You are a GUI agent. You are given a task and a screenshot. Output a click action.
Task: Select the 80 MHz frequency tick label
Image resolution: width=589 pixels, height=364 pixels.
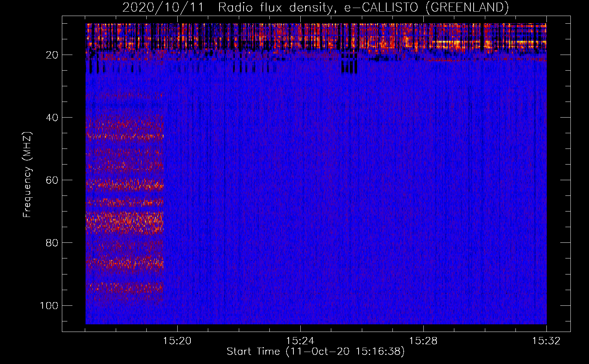pos(52,243)
